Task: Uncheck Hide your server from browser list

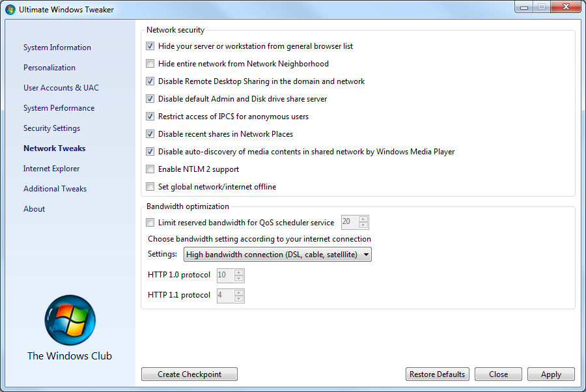Action: 150,46
